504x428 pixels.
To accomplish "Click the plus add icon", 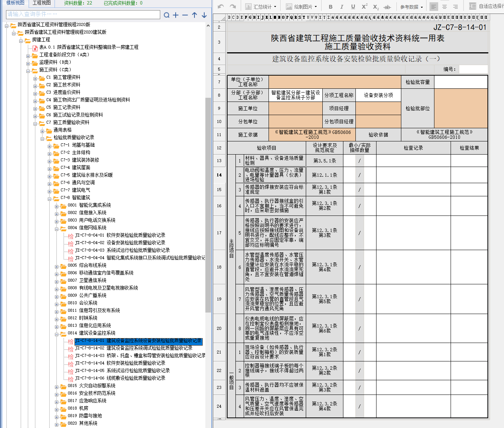I will pyautogui.click(x=176, y=15).
